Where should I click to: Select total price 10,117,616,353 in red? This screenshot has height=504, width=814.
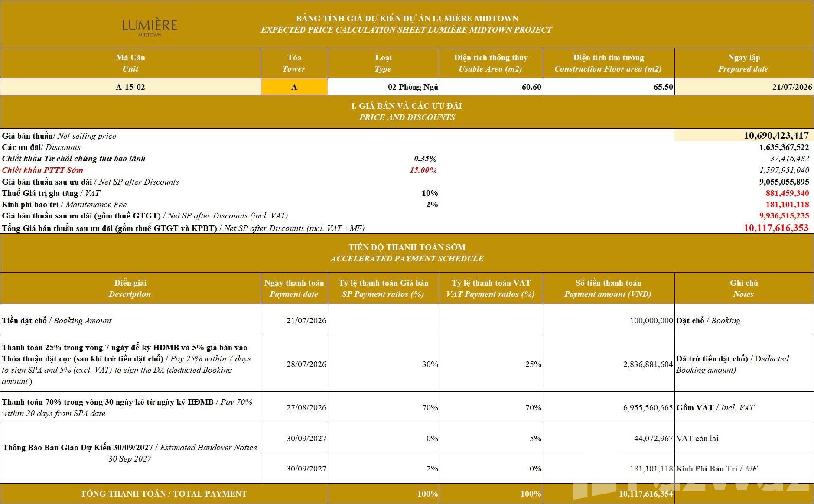pyautogui.click(x=776, y=228)
